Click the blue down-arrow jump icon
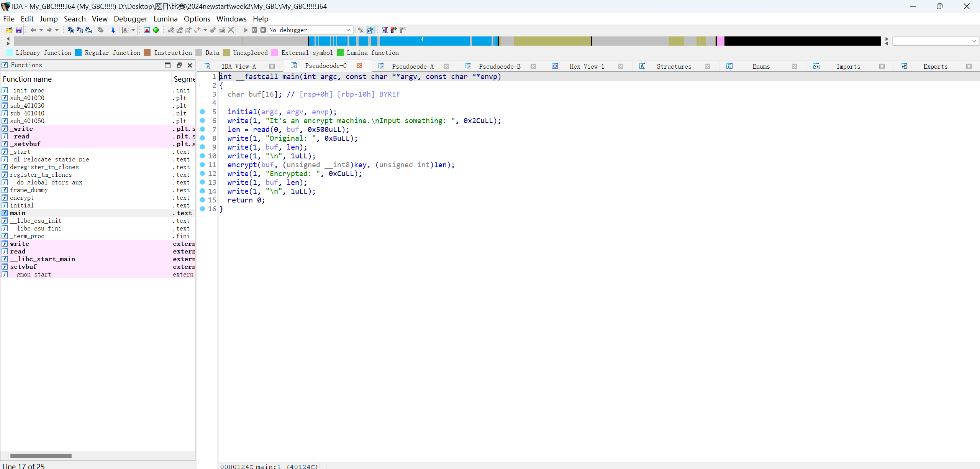Image resolution: width=980 pixels, height=469 pixels. pyautogui.click(x=113, y=30)
